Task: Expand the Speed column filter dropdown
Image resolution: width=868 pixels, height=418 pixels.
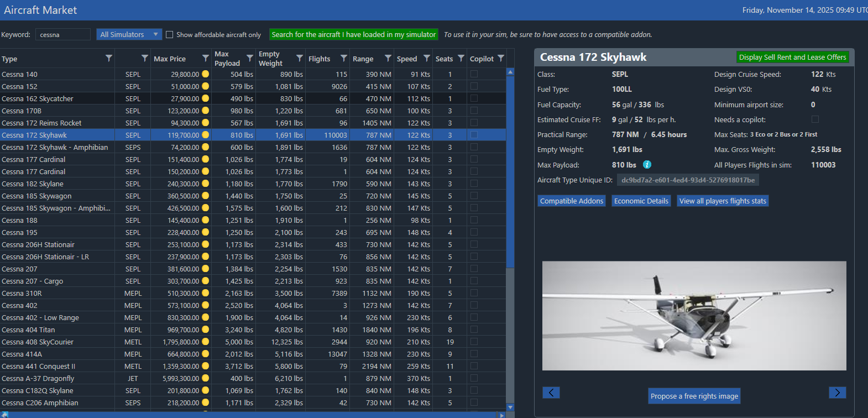Action: tap(426, 58)
